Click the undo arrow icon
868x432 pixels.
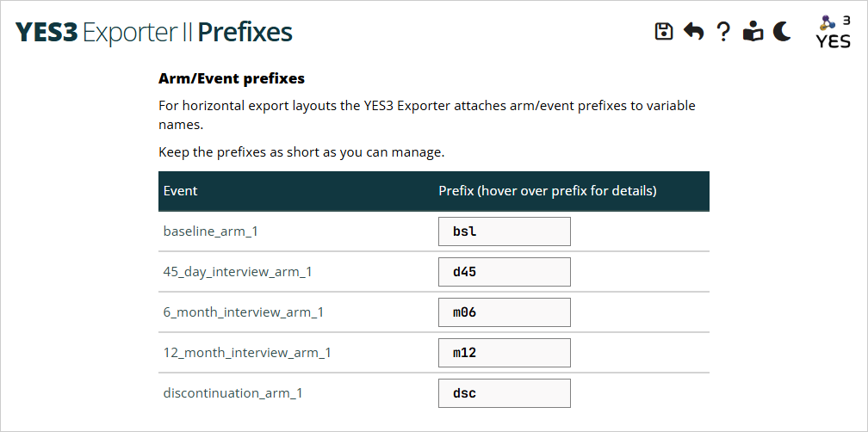[693, 32]
